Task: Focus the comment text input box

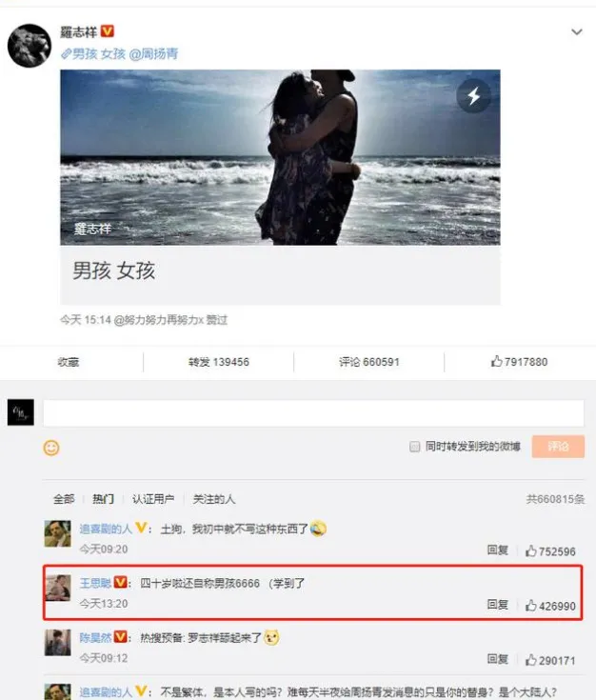Action: pos(313,413)
